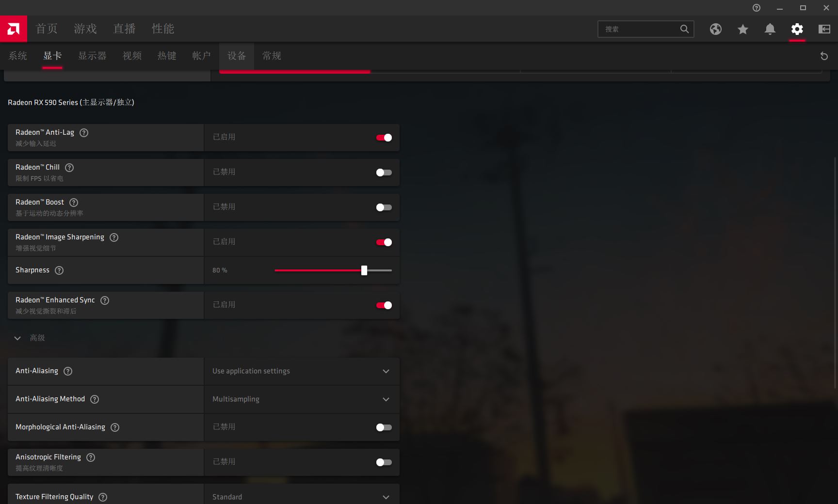Enable Radeon Boost toggle

click(384, 207)
